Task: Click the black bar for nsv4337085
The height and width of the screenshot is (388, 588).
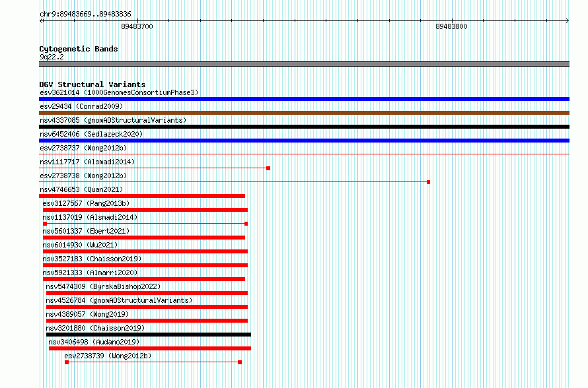Action: point(304,127)
